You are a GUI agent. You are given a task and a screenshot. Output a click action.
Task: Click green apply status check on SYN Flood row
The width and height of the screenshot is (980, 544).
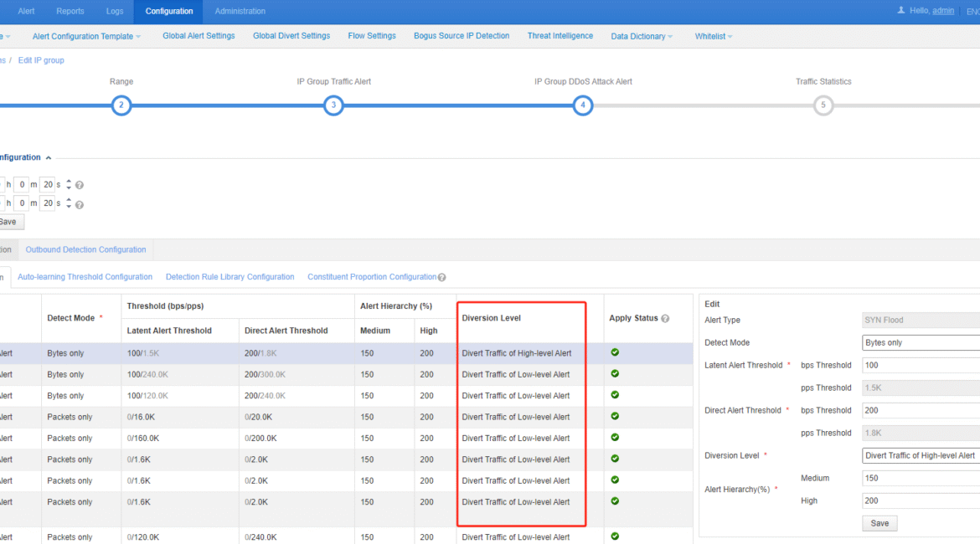[614, 352]
